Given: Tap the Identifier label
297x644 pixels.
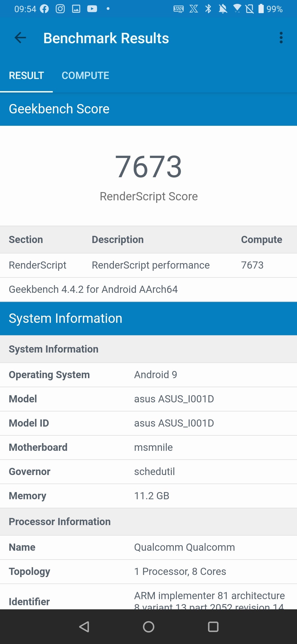Looking at the screenshot, I should 29,602.
